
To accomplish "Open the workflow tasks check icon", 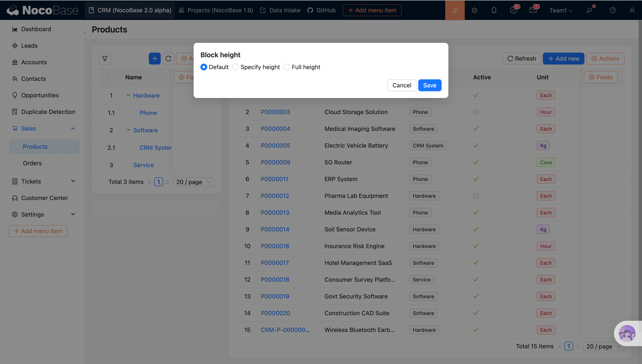I will point(513,10).
